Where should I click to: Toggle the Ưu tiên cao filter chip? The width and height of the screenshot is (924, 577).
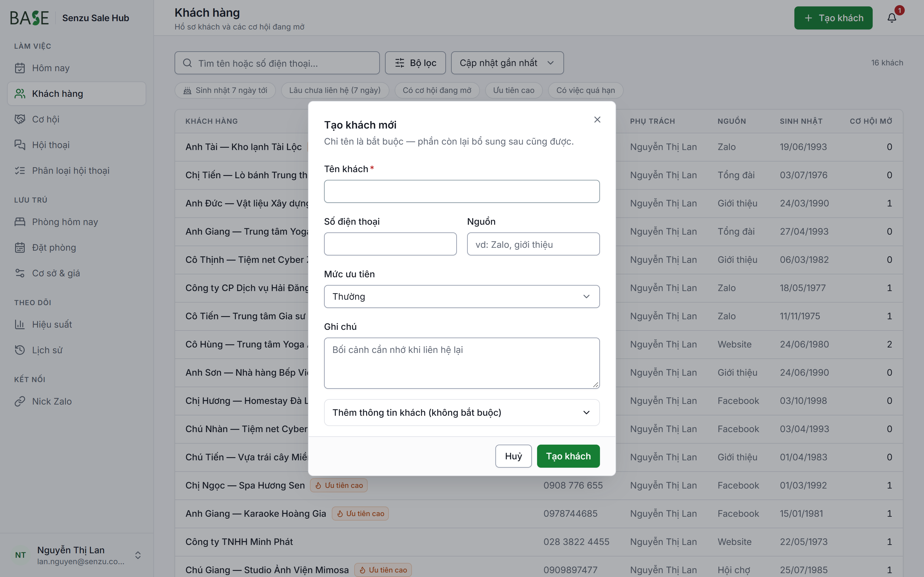point(514,90)
